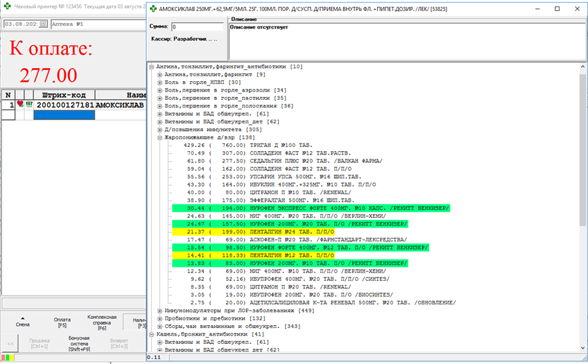Collapse the Жаропонижающее д/взр [138] node

tap(159, 137)
